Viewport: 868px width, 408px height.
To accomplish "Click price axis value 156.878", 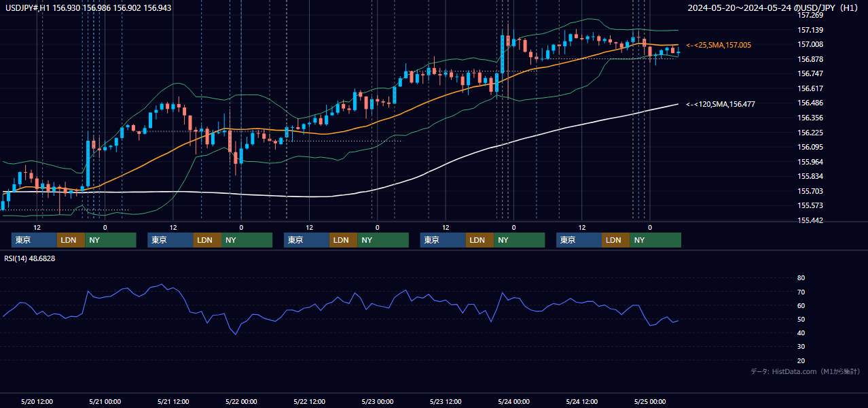I will click(x=810, y=59).
